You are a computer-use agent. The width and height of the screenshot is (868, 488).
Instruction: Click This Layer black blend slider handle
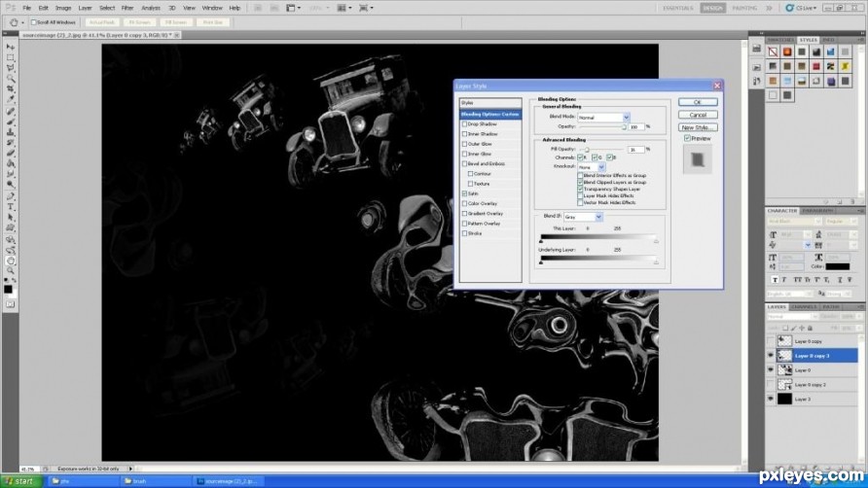(541, 241)
